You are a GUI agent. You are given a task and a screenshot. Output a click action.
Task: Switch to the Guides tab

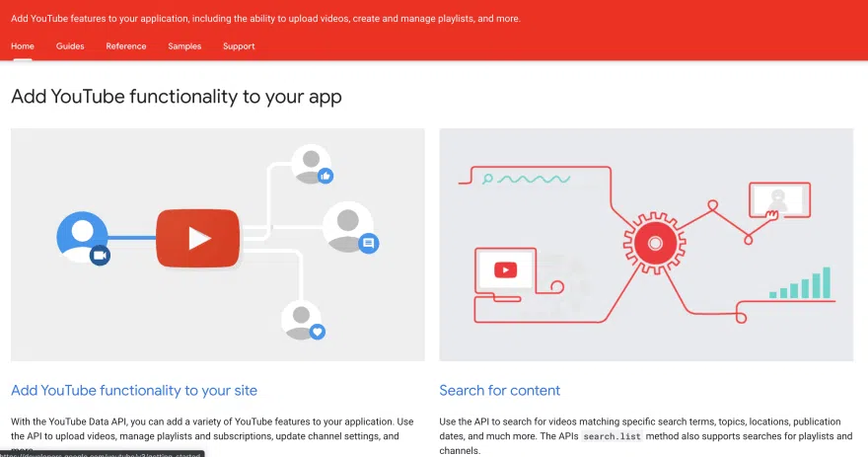(x=70, y=46)
